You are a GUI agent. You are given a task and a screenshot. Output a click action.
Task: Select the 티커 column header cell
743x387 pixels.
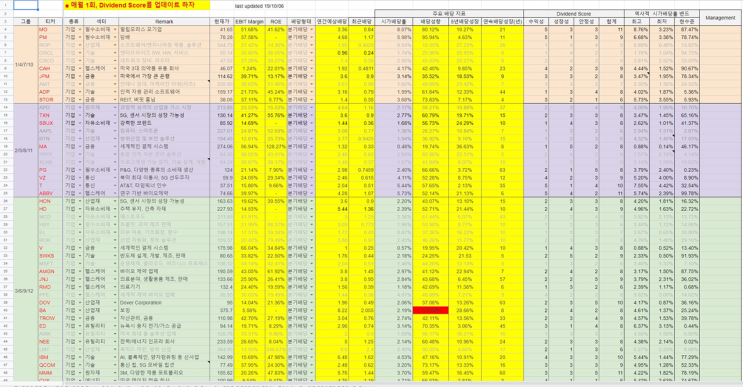pyautogui.click(x=50, y=22)
